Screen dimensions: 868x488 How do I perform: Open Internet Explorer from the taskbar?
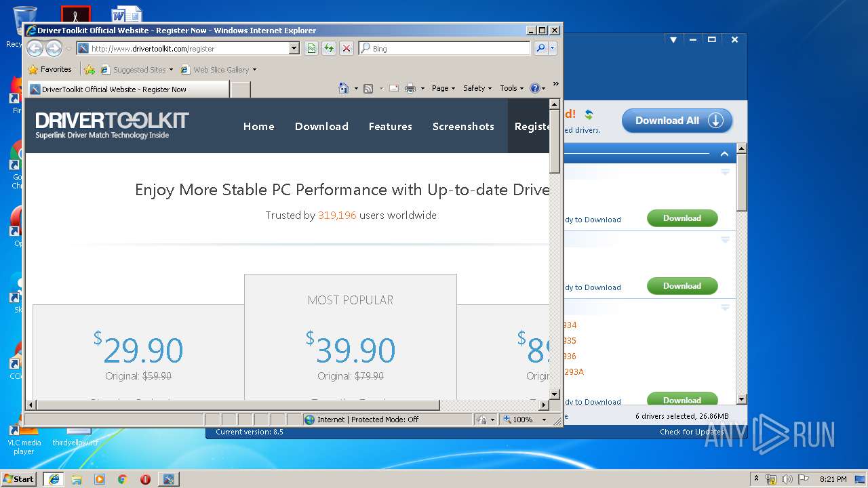[54, 479]
